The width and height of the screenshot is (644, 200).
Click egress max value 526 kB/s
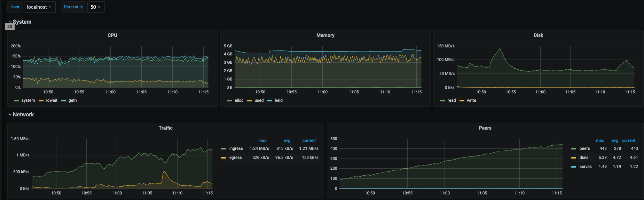pyautogui.click(x=261, y=157)
